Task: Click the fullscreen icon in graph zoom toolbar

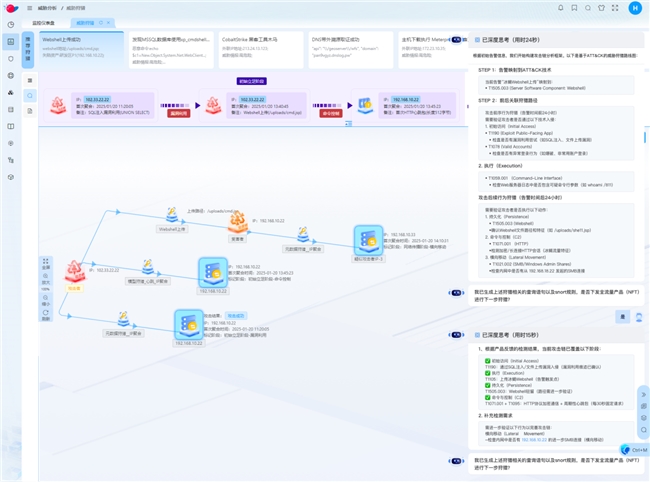Action: pyautogui.click(x=46, y=262)
